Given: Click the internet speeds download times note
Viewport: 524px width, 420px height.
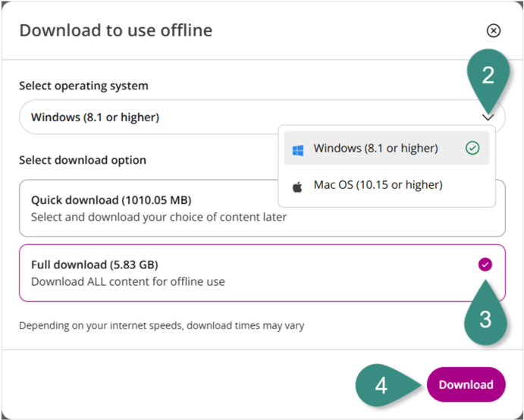Looking at the screenshot, I should (162, 326).
